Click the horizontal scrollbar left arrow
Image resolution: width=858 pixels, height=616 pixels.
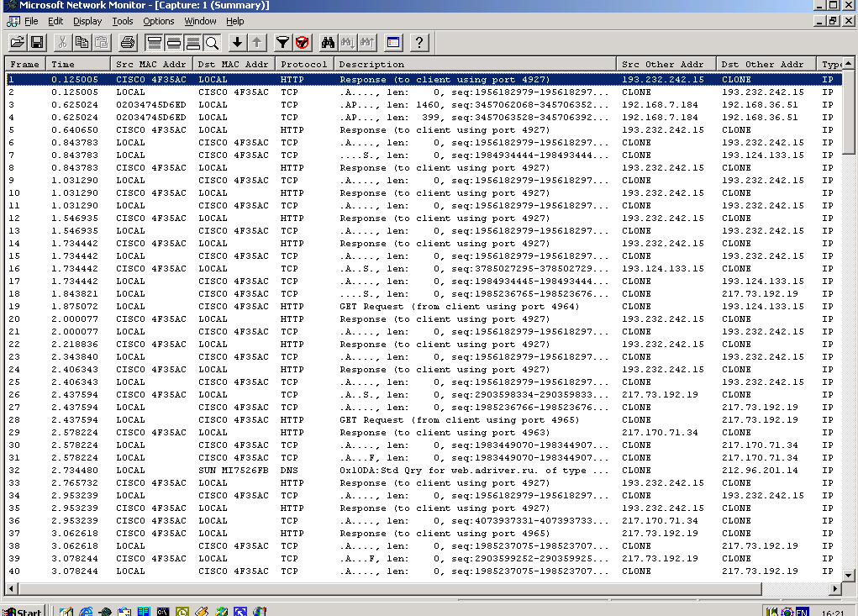tap(11, 588)
